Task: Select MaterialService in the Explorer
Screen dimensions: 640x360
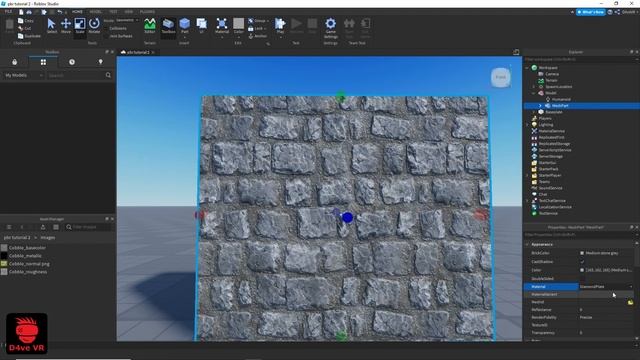Action: (x=551, y=131)
